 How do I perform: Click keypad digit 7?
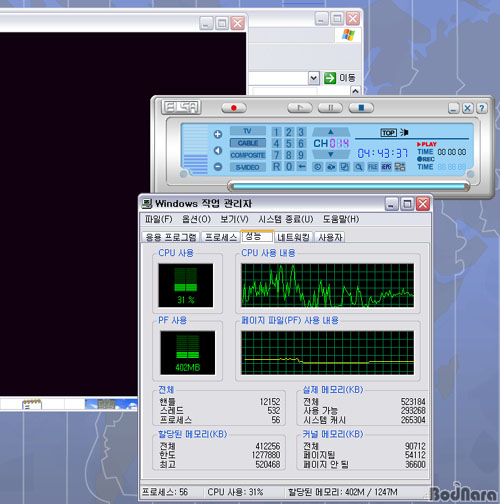pos(276,155)
